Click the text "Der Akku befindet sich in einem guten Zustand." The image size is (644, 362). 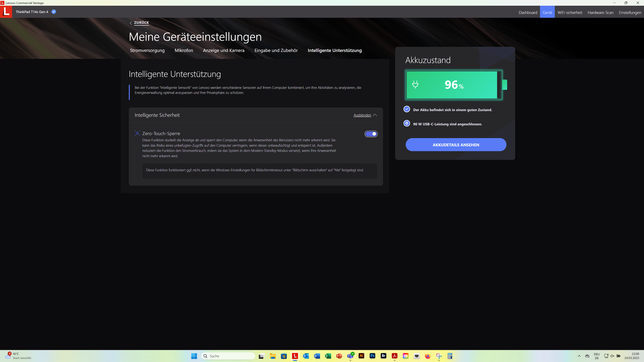[x=452, y=110]
